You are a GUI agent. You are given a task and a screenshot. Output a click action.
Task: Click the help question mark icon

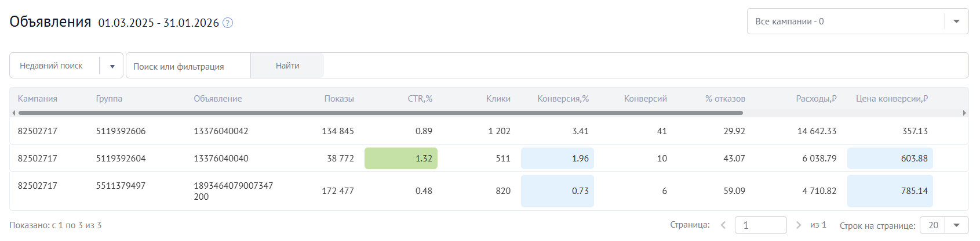(x=228, y=23)
